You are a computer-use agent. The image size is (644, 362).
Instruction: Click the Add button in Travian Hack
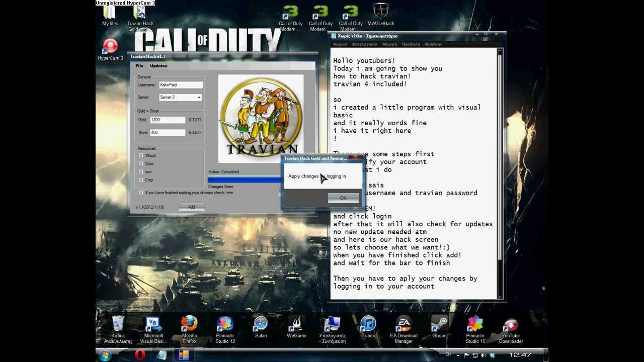pos(192,207)
